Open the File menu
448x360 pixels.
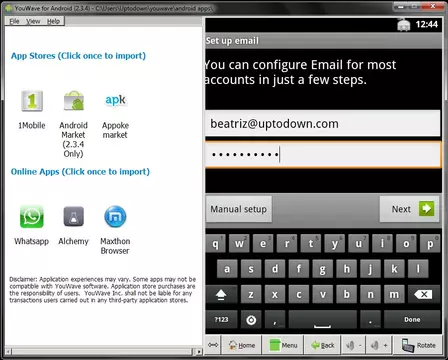[14, 21]
